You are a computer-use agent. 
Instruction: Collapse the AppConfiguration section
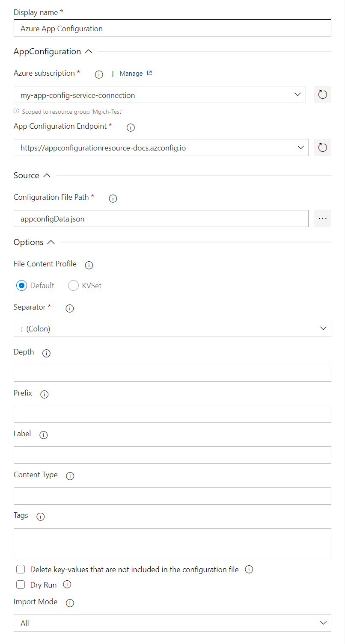(x=89, y=51)
